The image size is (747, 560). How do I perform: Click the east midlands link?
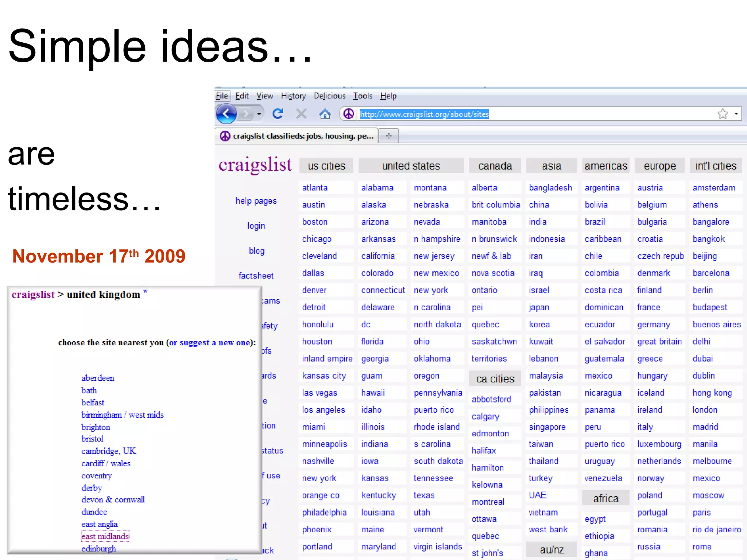click(x=105, y=536)
